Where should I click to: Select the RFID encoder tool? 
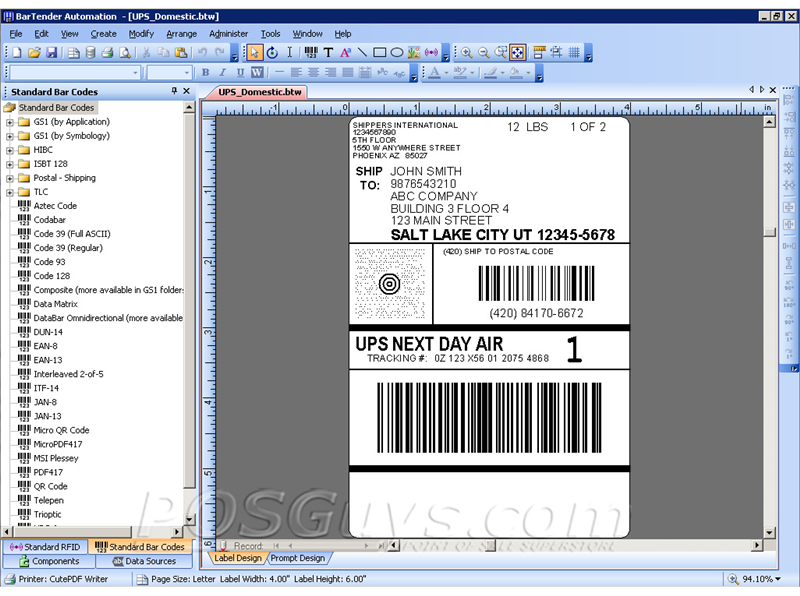point(433,51)
